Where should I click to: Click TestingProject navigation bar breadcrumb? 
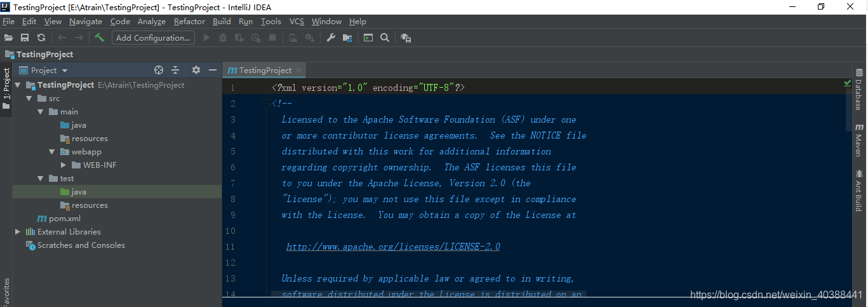[x=39, y=55]
